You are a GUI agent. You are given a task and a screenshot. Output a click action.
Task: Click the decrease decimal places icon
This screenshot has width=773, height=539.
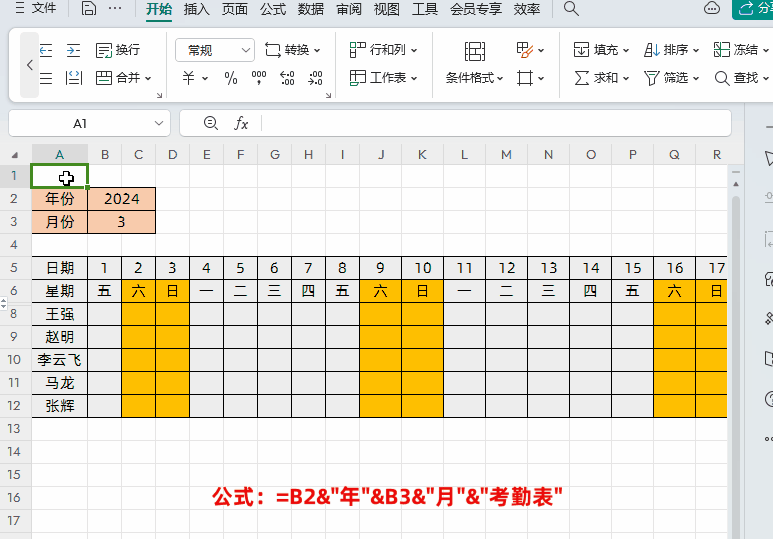pyautogui.click(x=315, y=78)
